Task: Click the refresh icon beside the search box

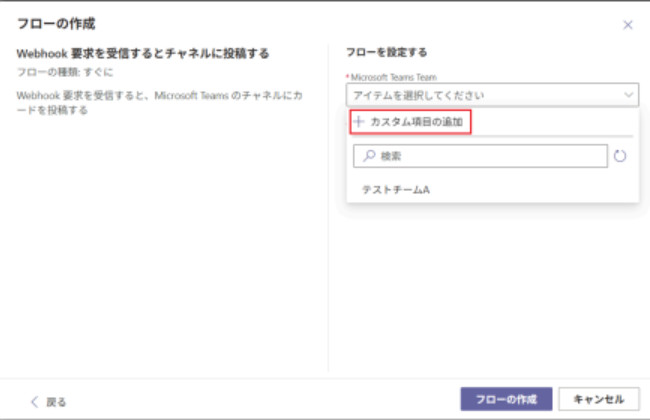Action: click(620, 156)
